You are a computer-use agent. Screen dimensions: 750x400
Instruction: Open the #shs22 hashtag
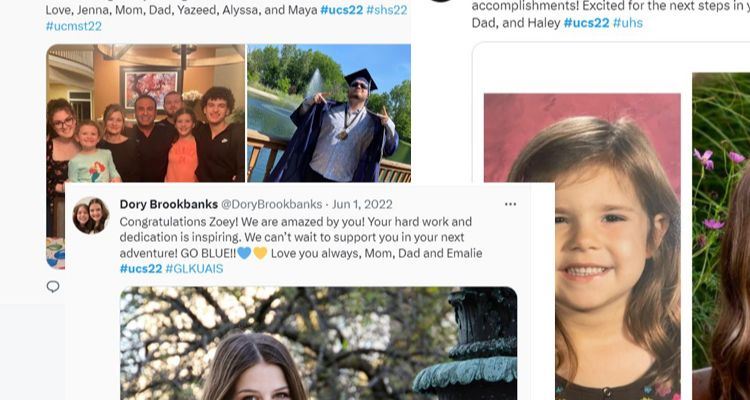click(x=385, y=10)
